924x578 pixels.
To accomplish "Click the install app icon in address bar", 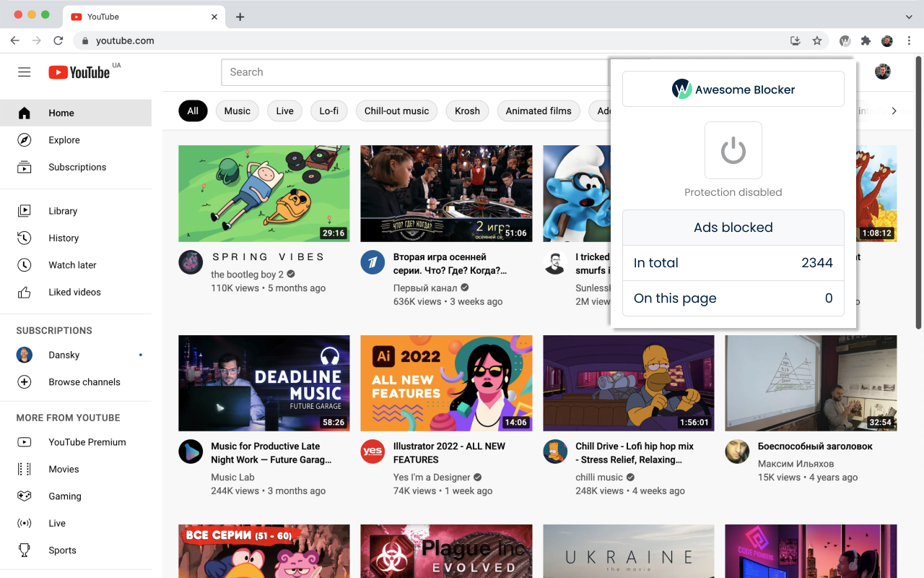I will click(796, 41).
